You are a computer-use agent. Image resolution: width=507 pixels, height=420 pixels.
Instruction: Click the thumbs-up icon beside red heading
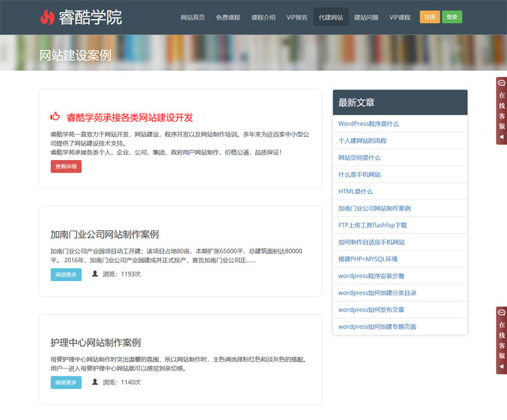pyautogui.click(x=55, y=117)
